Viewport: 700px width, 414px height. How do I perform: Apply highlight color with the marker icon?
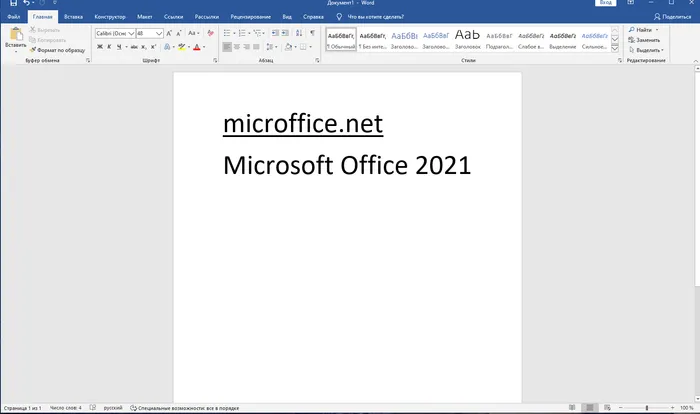181,47
